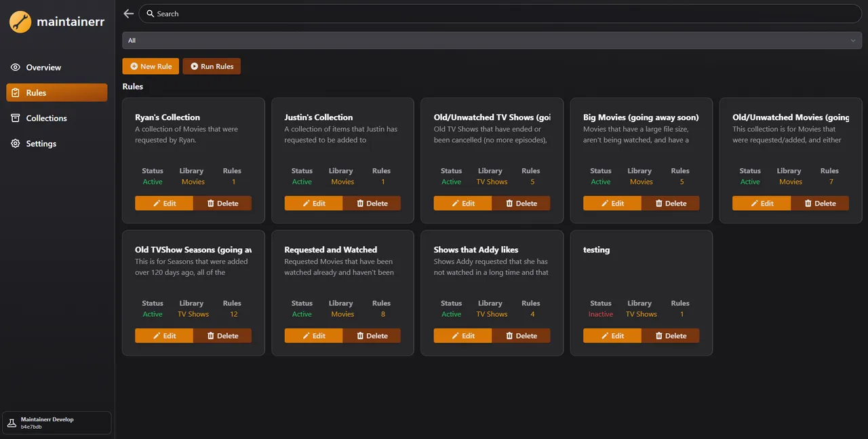The height and width of the screenshot is (439, 868).
Task: Open the Settings page via its gear icon
Action: (x=14, y=143)
